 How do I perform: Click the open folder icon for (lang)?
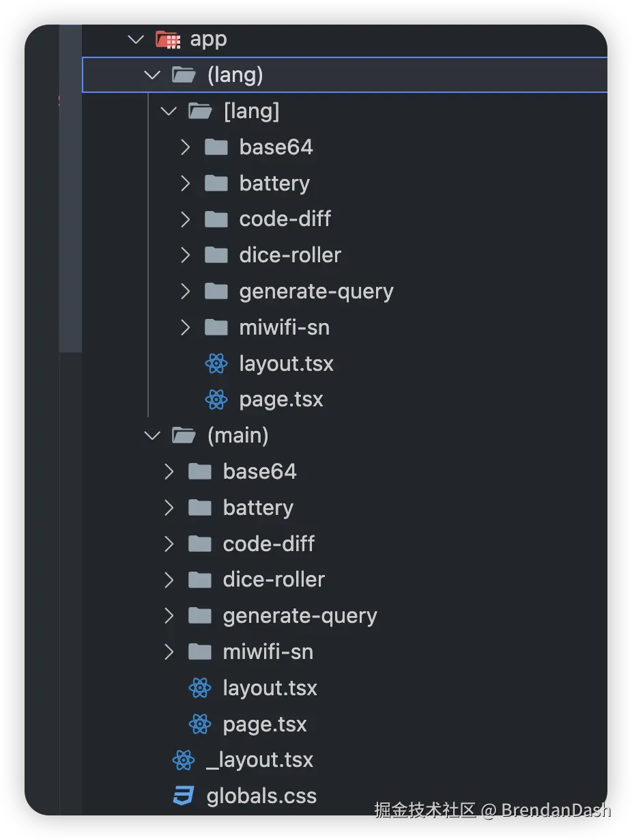pyautogui.click(x=184, y=75)
